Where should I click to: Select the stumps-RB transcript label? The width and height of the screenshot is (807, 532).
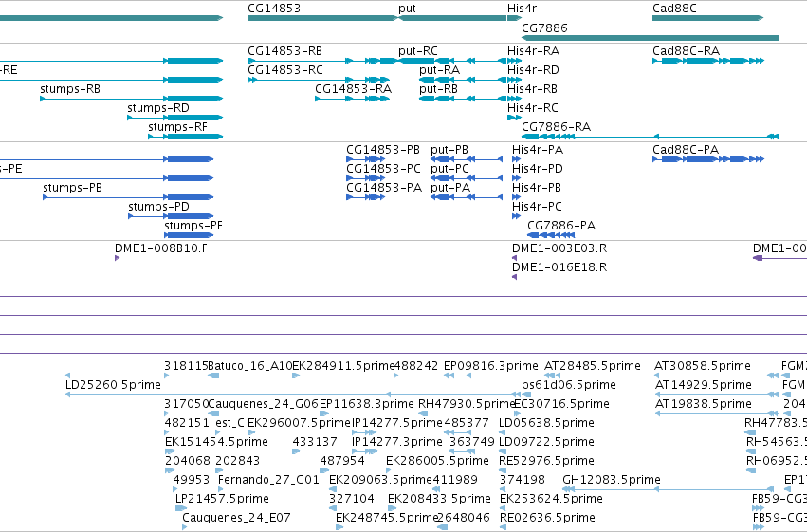[x=70, y=89]
